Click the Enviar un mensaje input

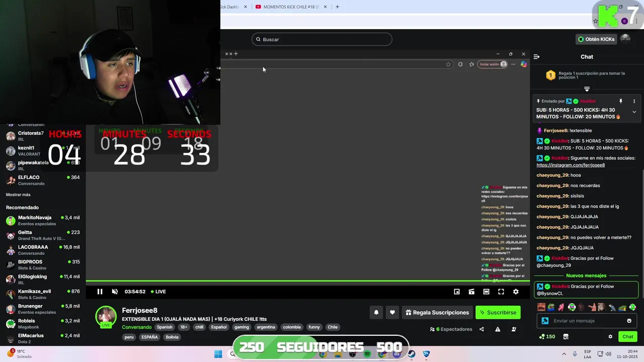[x=587, y=321]
